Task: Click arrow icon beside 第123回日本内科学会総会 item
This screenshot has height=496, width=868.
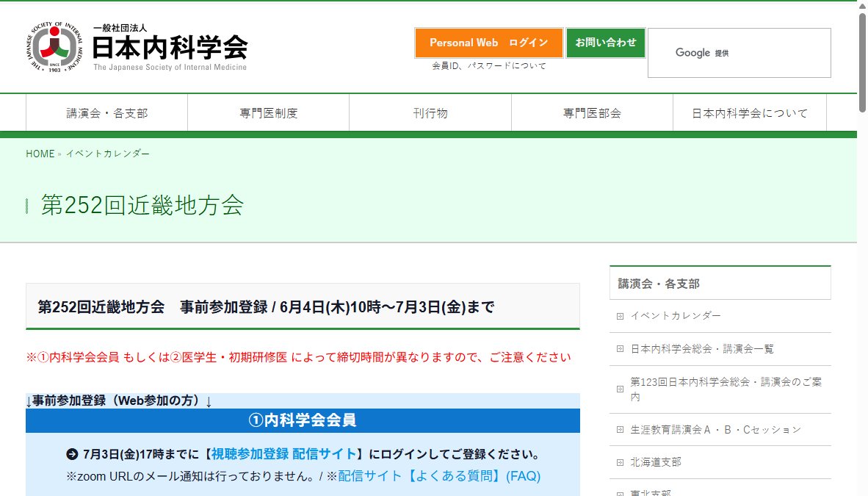Action: (x=620, y=389)
